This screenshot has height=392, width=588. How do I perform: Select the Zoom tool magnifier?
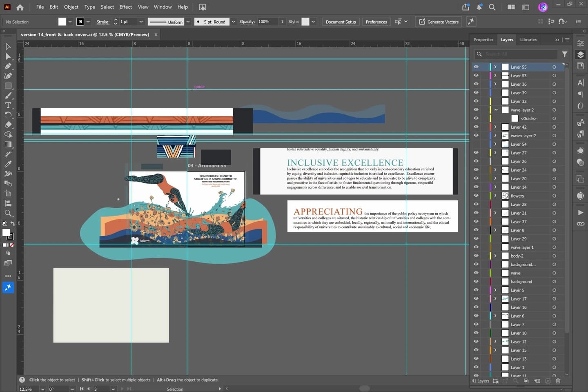tap(8, 213)
